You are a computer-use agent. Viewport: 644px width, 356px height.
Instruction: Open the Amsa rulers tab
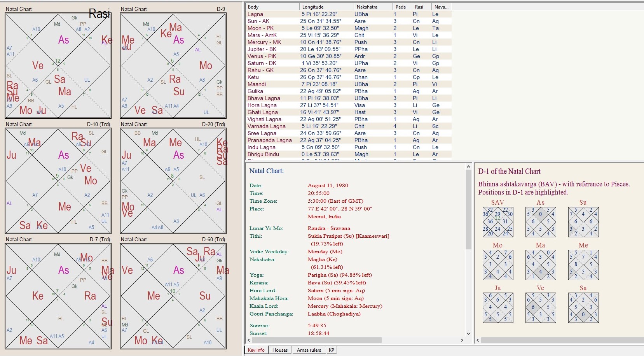point(309,350)
